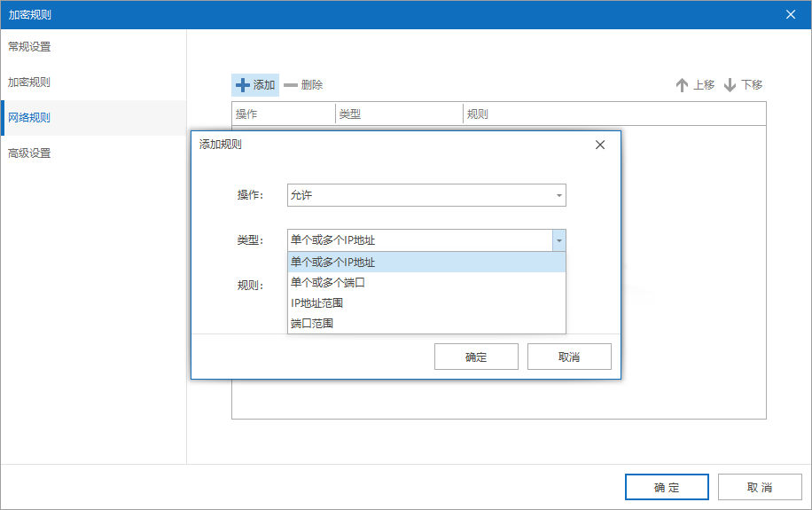This screenshot has width=812, height=510.
Task: Switch to 常规设置 tab
Action: coord(30,46)
